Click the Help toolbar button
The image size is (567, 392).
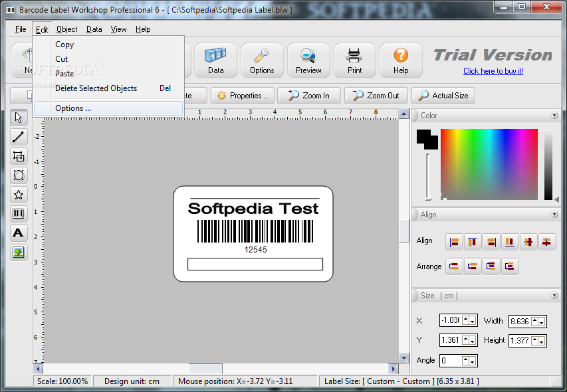click(401, 60)
